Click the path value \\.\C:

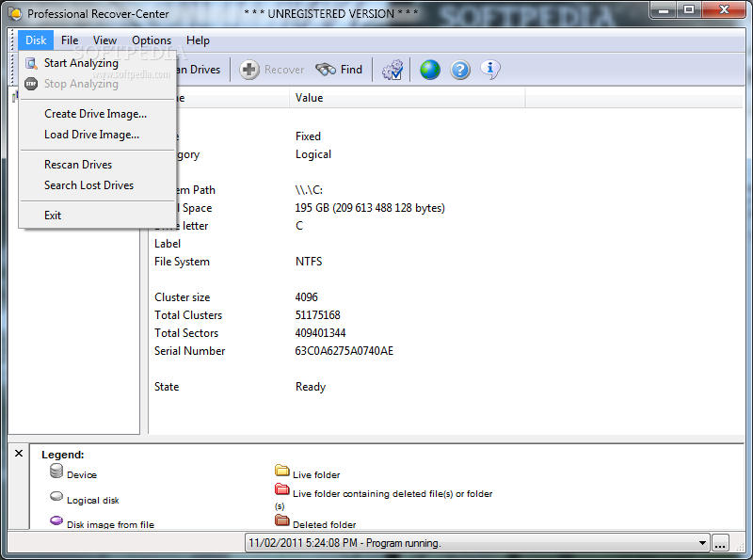click(x=309, y=190)
